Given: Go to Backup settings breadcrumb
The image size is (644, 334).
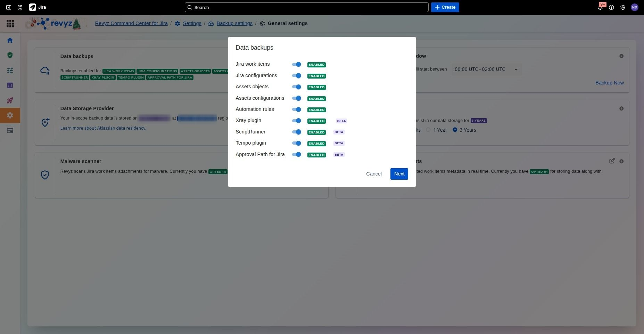Looking at the screenshot, I should pos(234,23).
